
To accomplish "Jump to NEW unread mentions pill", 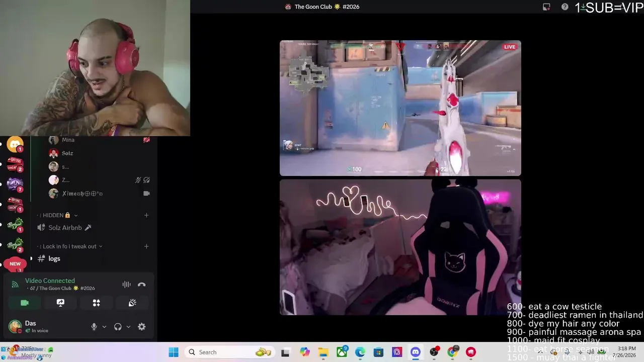I will (15, 264).
